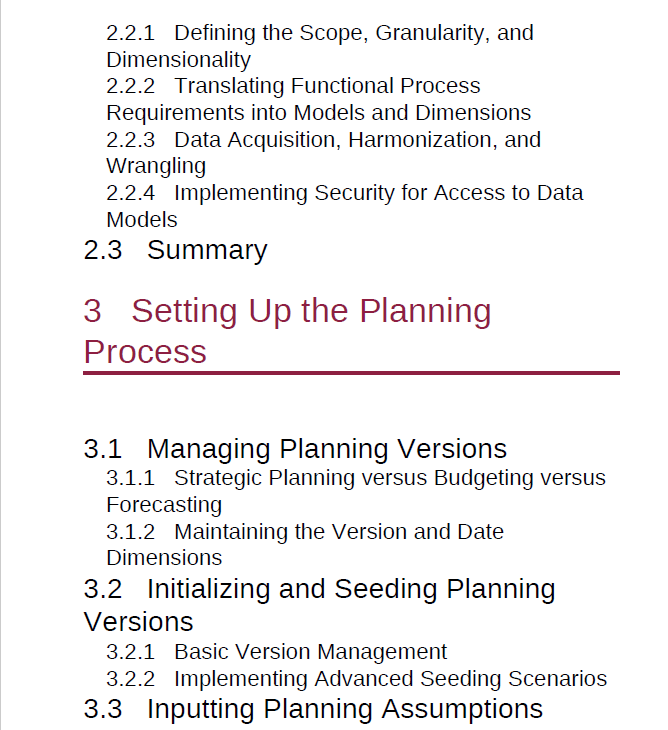
Task: Go to 3.3 Inputting Planning Assumptions
Action: [313, 709]
